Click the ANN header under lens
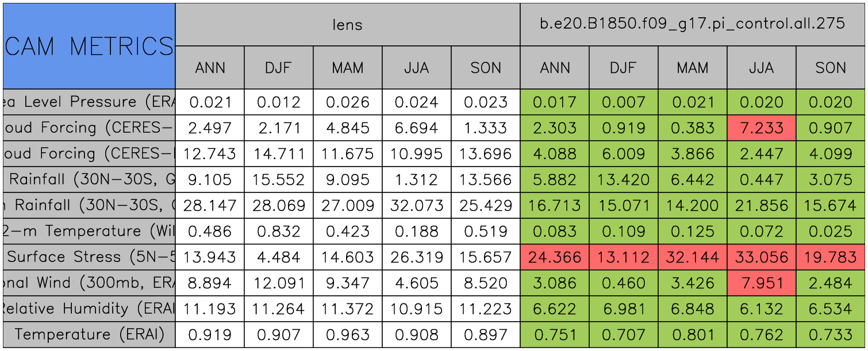This screenshot has width=868, height=351. tap(210, 68)
